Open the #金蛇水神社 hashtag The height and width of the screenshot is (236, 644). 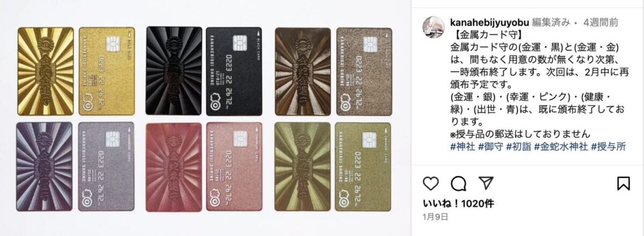pyautogui.click(x=561, y=146)
